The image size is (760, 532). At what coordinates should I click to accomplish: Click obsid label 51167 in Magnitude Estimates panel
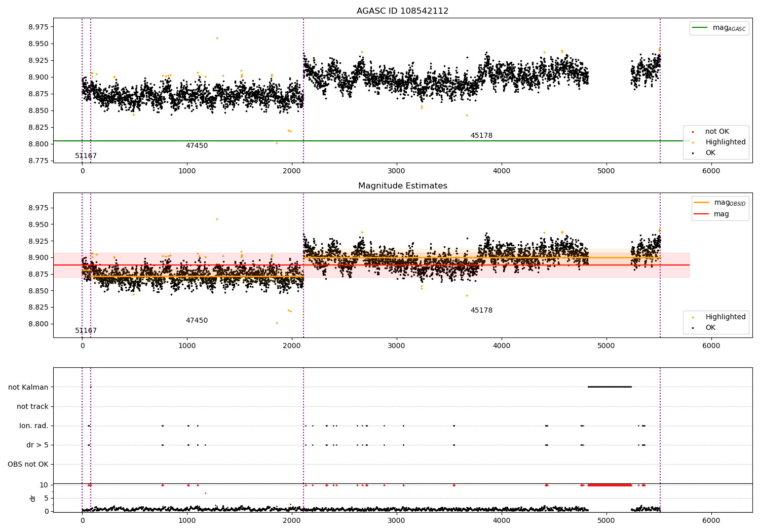86,331
